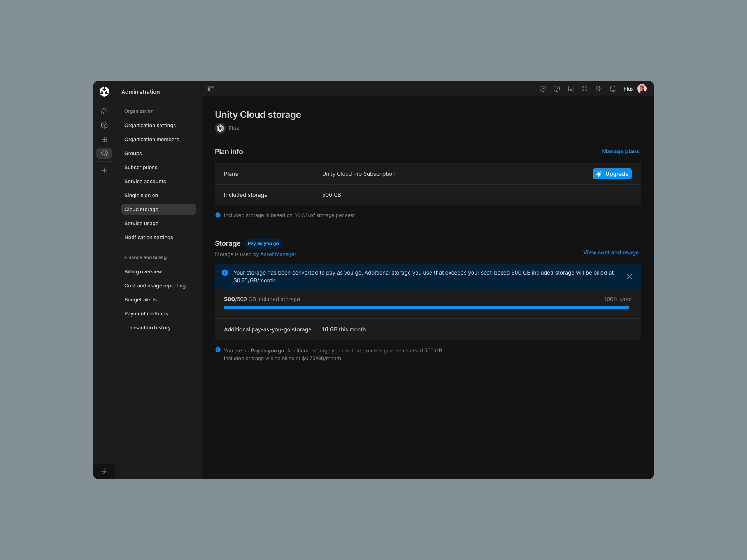
Task: Expand the left rail with arrow icon
Action: pos(104,471)
